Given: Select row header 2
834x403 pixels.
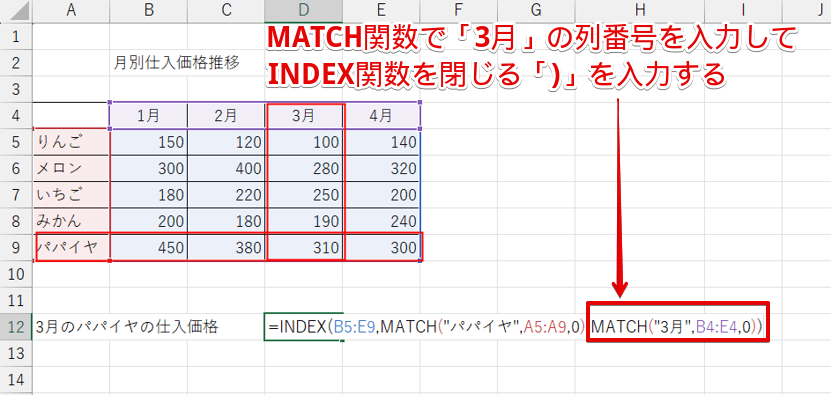Looking at the screenshot, I should click(16, 63).
